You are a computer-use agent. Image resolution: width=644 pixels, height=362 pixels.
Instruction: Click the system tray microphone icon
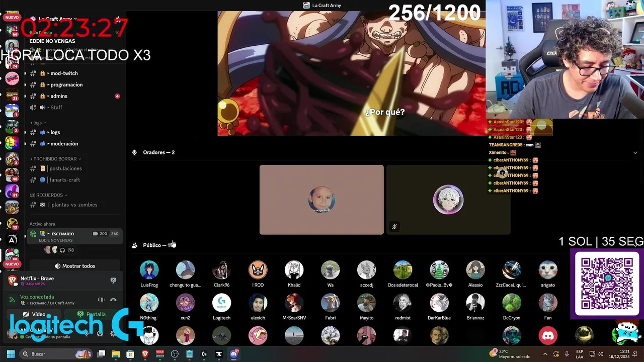coord(567,354)
